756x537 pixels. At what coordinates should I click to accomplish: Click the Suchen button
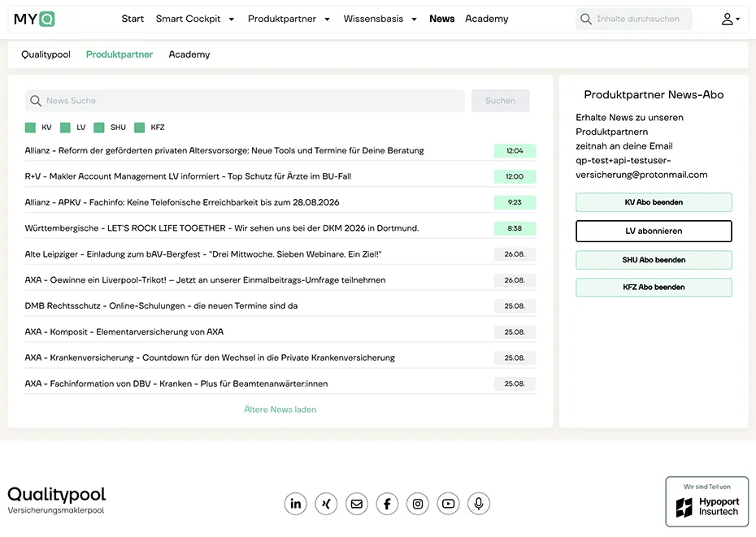501,101
